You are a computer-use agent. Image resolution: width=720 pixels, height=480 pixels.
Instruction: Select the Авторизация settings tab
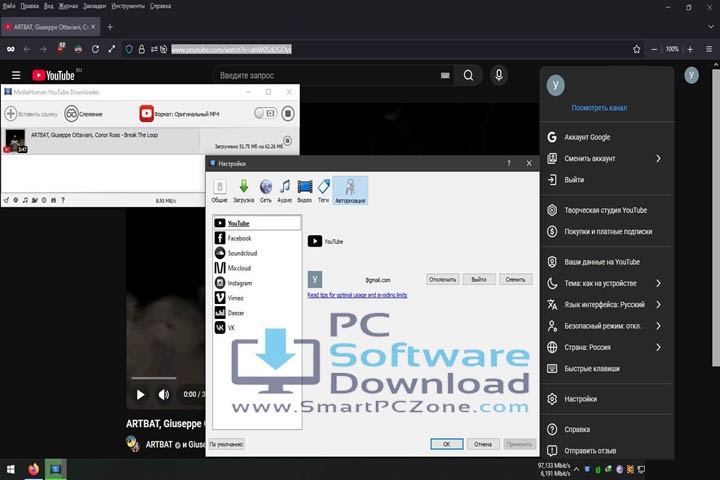coord(350,191)
